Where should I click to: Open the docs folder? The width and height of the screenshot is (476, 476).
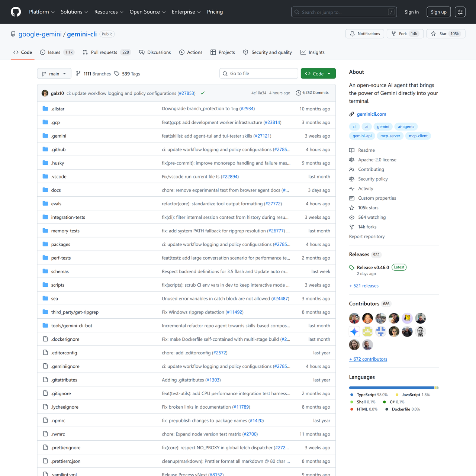tap(56, 190)
